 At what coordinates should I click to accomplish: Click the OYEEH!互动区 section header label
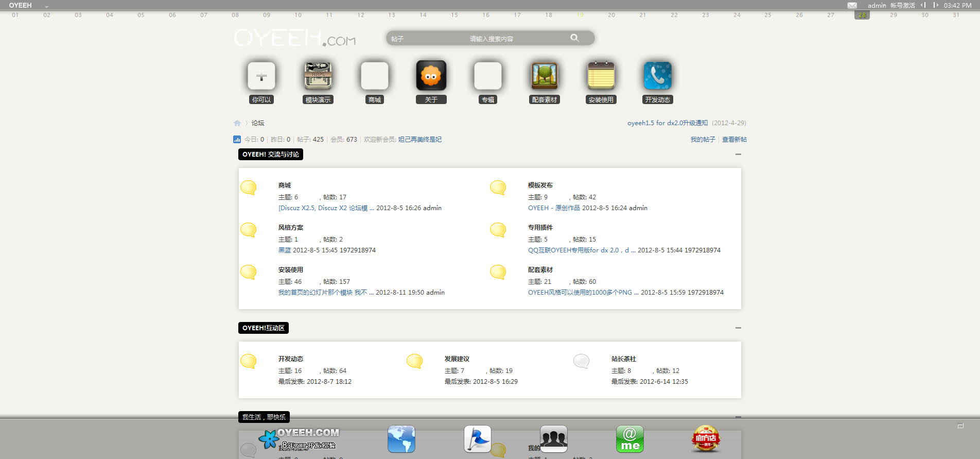pos(264,328)
